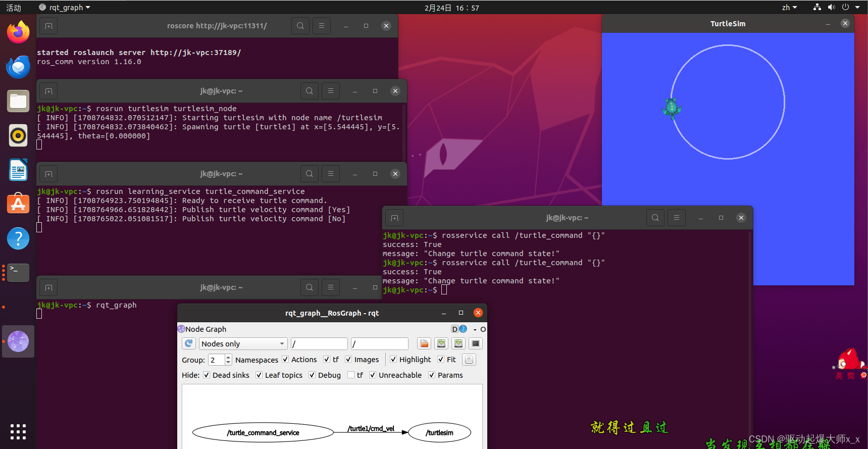Toggle the Images checkbox
Viewport: 868px width, 449px height.
coord(348,359)
